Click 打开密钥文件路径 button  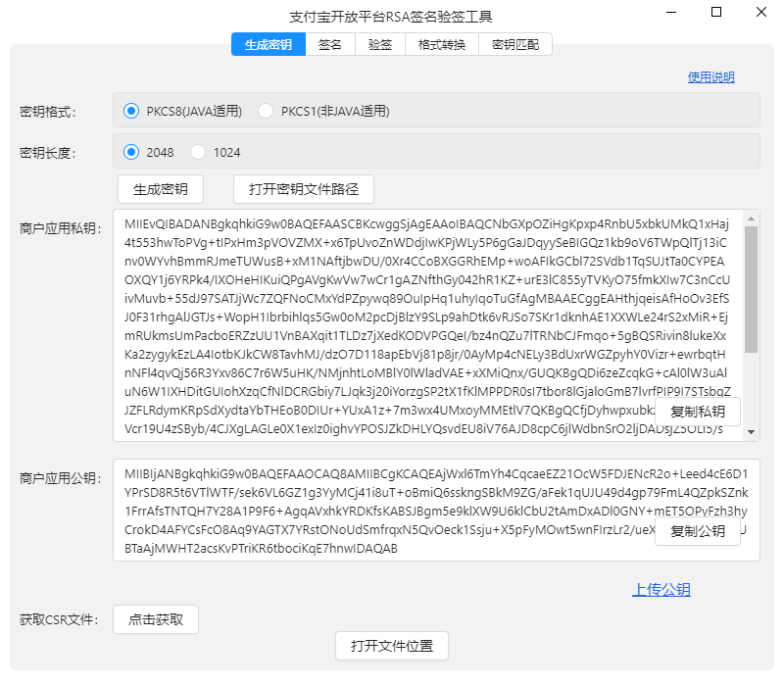point(304,189)
